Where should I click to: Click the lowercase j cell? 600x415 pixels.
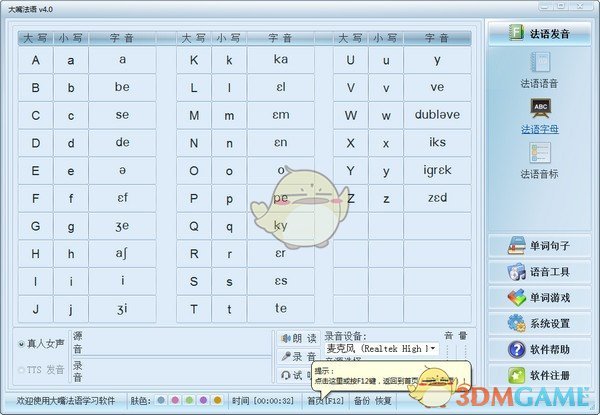[x=71, y=309]
